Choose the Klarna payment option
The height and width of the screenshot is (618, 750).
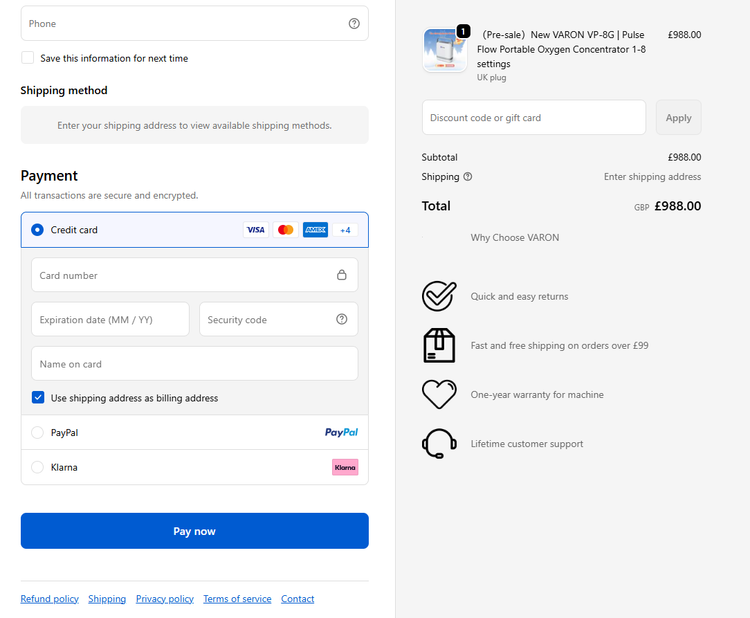pyautogui.click(x=38, y=467)
